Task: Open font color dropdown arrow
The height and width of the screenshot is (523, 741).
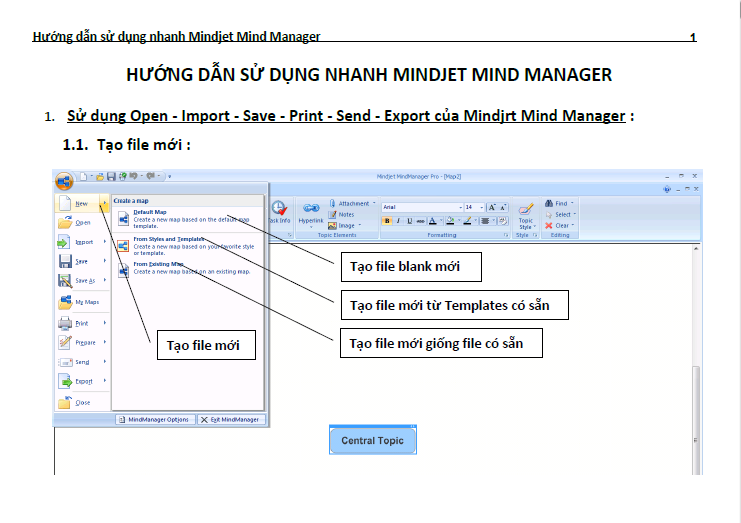Action: click(441, 221)
